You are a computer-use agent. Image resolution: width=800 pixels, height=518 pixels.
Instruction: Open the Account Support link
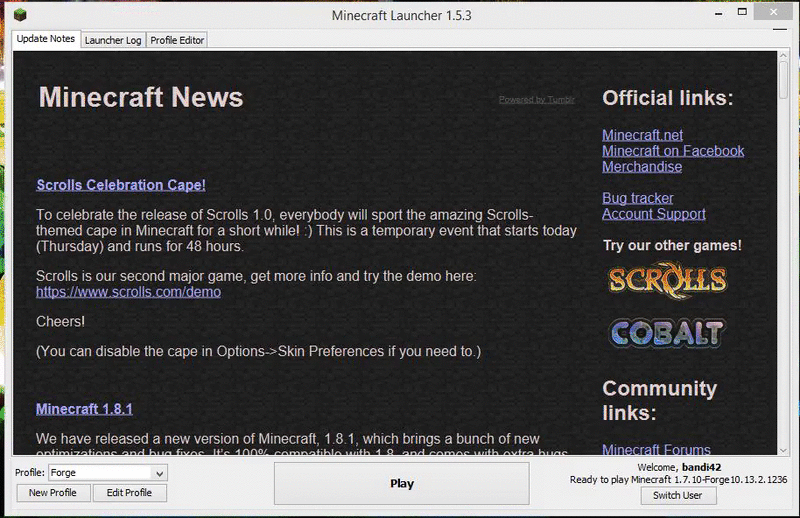tap(654, 214)
